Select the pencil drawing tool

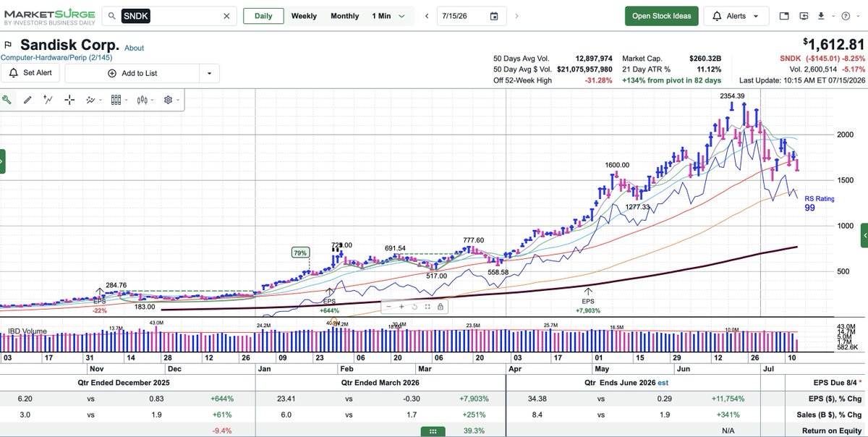coord(27,100)
